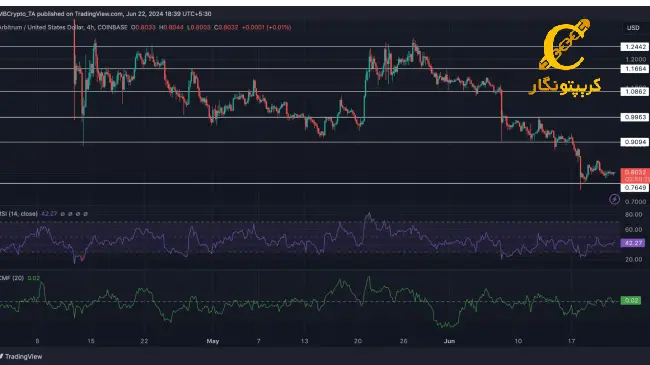Click the 0.7649 price level label
650x365 pixels.
[x=635, y=188]
